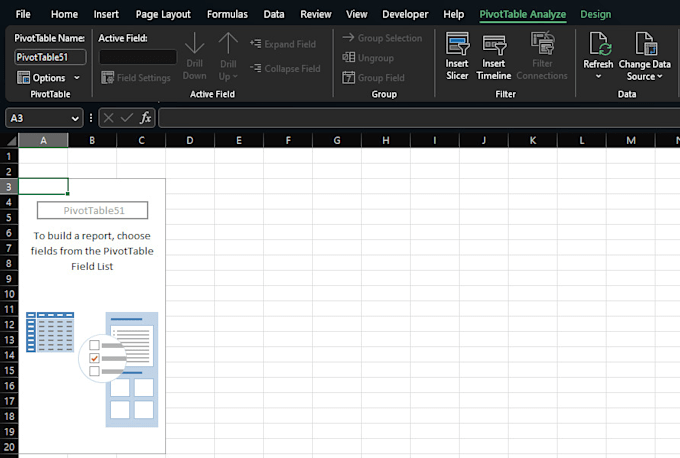
Task: Select row 1 header
Action: point(9,156)
